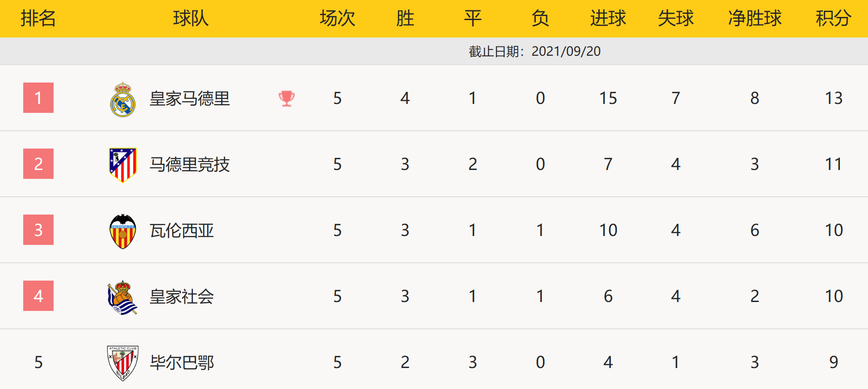Click the Athletic Bilbao club crest
Image resolution: width=868 pixels, height=389 pixels.
123,363
